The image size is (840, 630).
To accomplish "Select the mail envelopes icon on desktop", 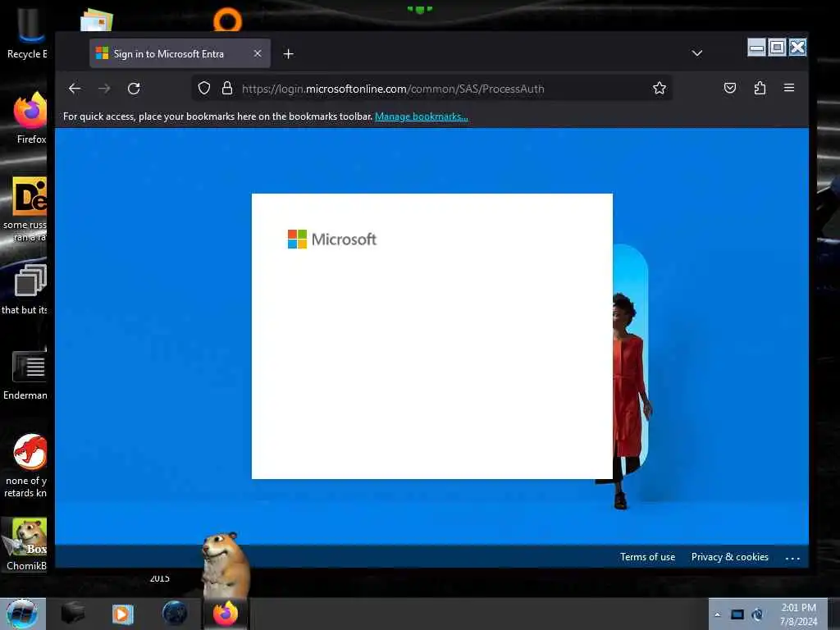I will (x=97, y=20).
